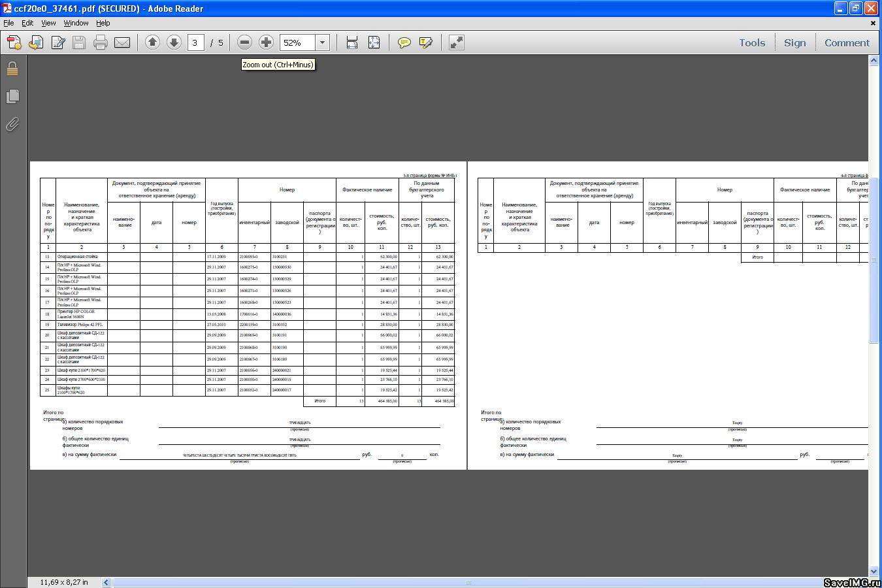The height and width of the screenshot is (588, 882).
Task: Click the 'Номер' column header on the first page
Action: (287, 190)
